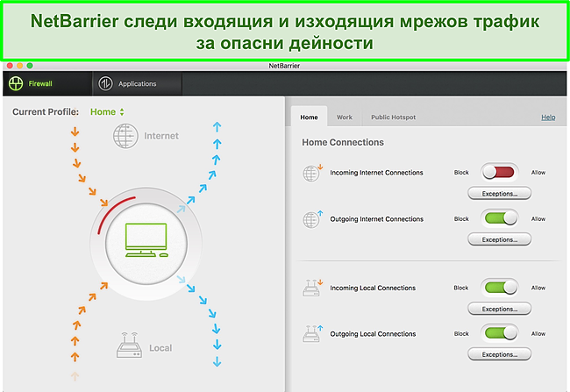Open the Help link

[x=548, y=118]
